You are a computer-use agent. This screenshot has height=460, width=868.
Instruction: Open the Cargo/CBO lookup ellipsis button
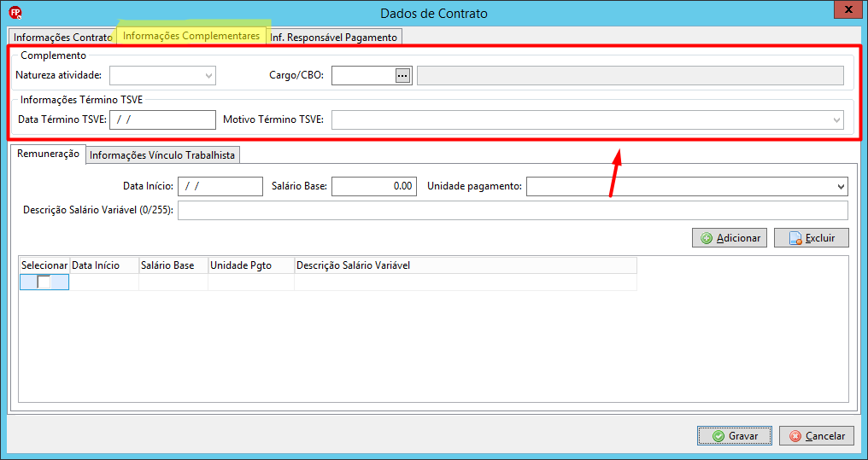(x=403, y=75)
